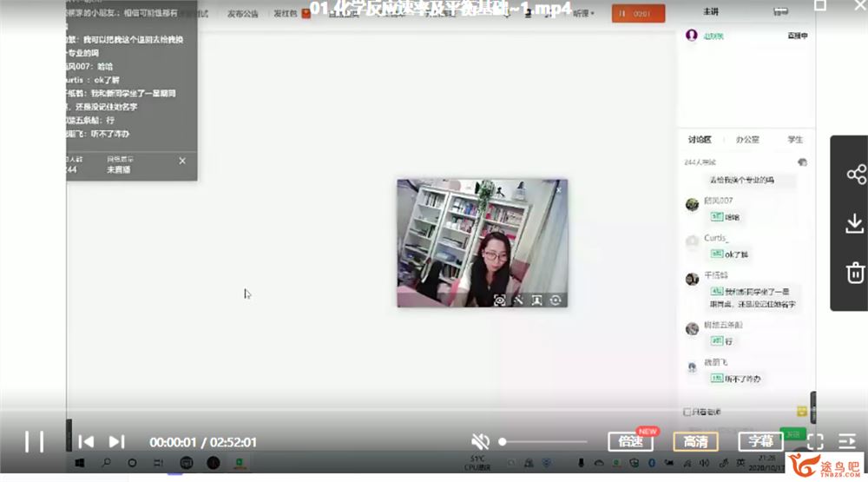Click 发布公告 in the top toolbar
Viewport: 868px width, 482px height.
[x=242, y=13]
